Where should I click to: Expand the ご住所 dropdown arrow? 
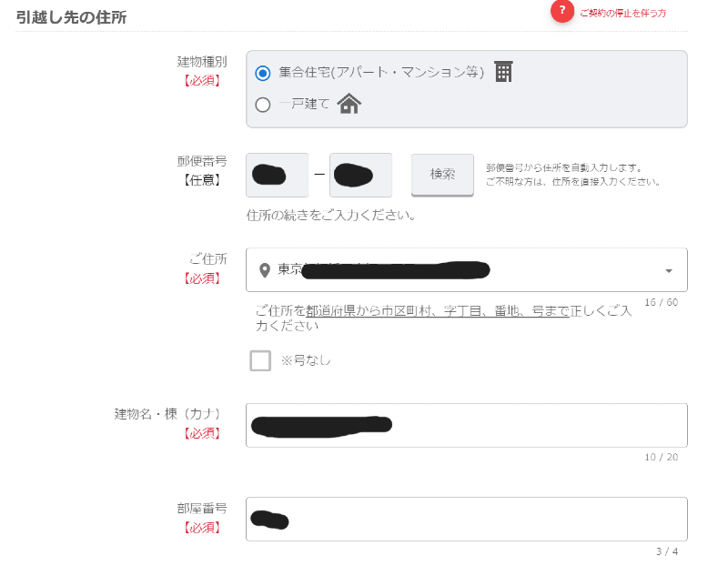point(669,270)
